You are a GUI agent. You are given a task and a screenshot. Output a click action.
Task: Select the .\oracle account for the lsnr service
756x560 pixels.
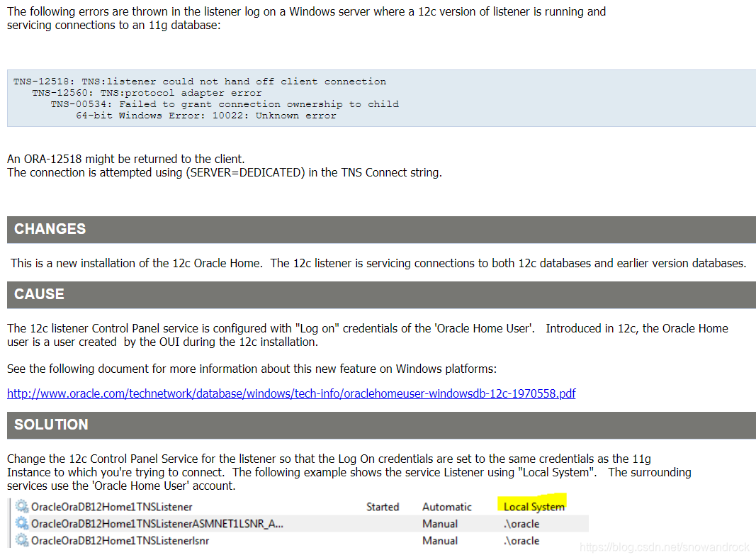521,541
